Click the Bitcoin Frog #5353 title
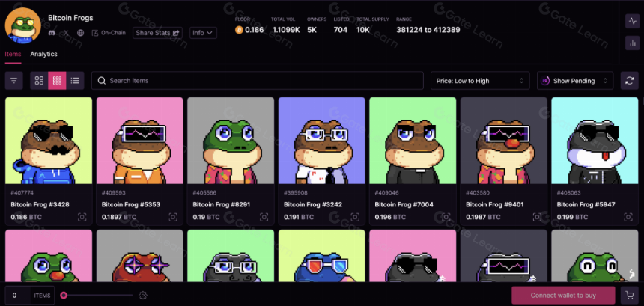 (131, 204)
